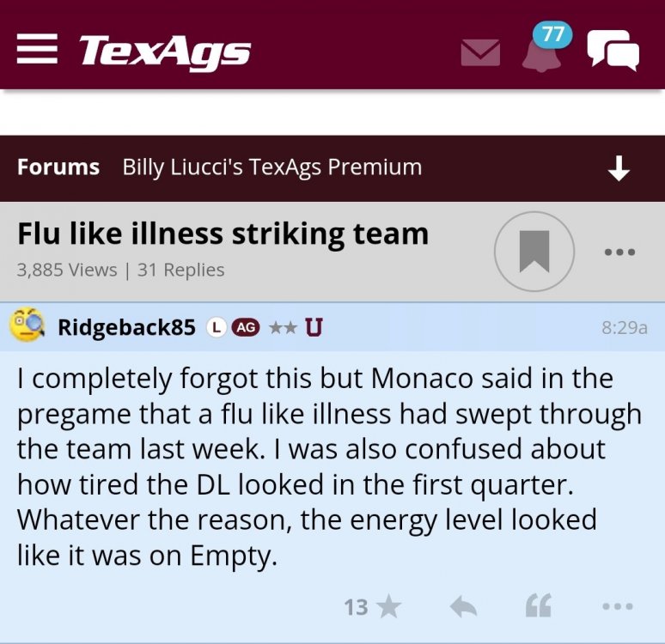Click the 8:29a post timestamp

tap(625, 327)
